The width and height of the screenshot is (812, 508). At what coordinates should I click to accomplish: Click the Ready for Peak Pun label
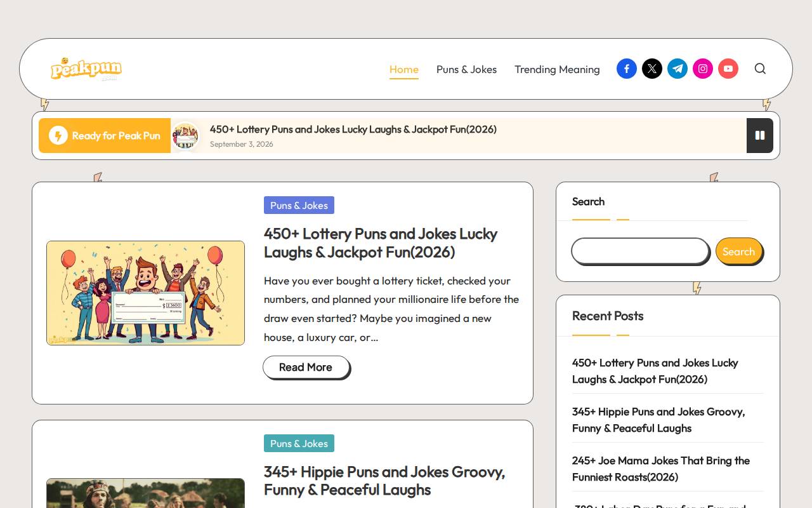(116, 135)
